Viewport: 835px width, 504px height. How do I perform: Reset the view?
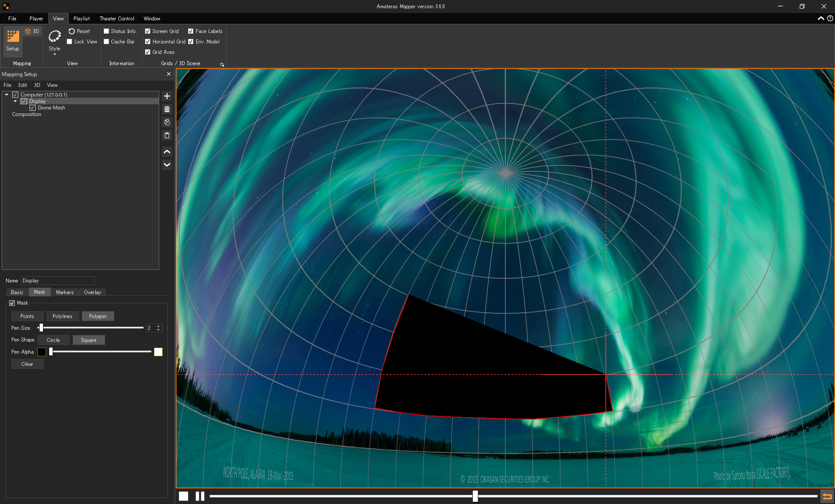[79, 31]
